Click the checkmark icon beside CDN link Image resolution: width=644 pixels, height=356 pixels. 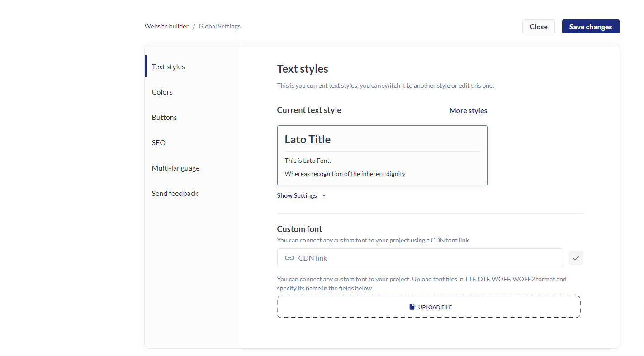(576, 258)
